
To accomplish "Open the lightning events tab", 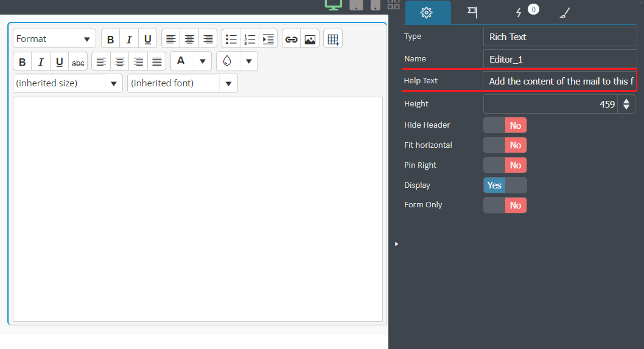I will point(519,12).
